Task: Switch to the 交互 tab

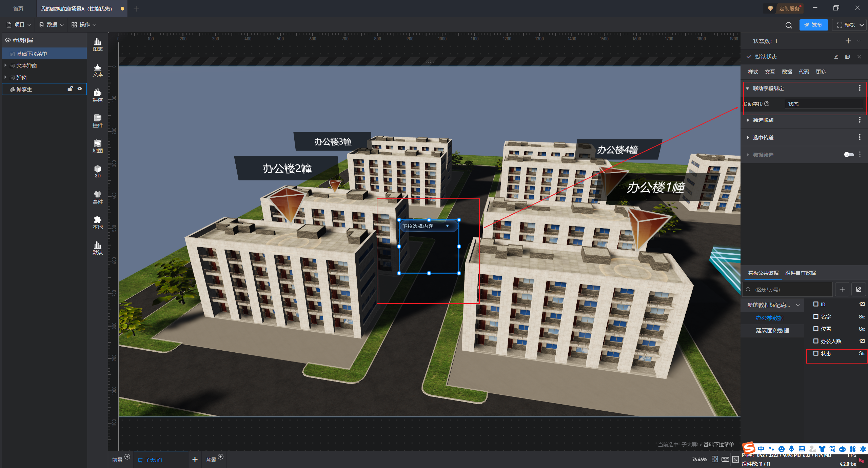Action: pyautogui.click(x=770, y=72)
